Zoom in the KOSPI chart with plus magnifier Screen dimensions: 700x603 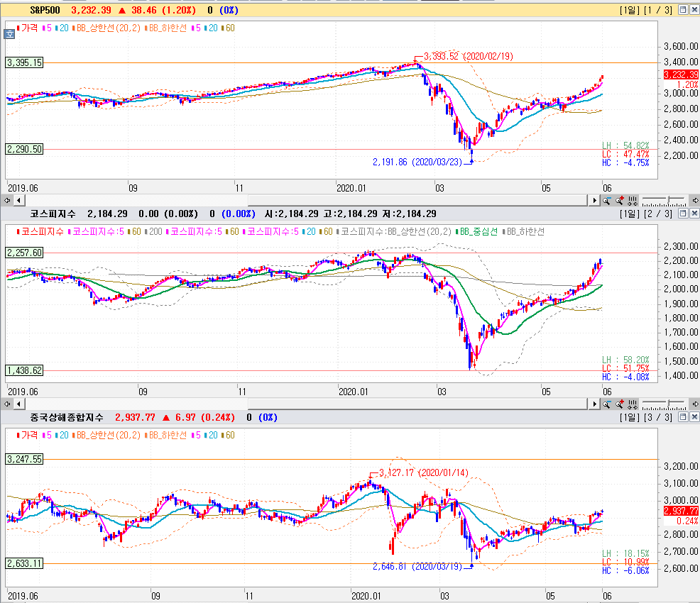point(619,404)
